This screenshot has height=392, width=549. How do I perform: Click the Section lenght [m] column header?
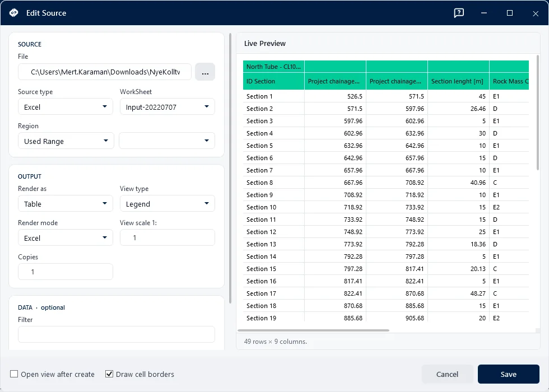[x=458, y=81]
